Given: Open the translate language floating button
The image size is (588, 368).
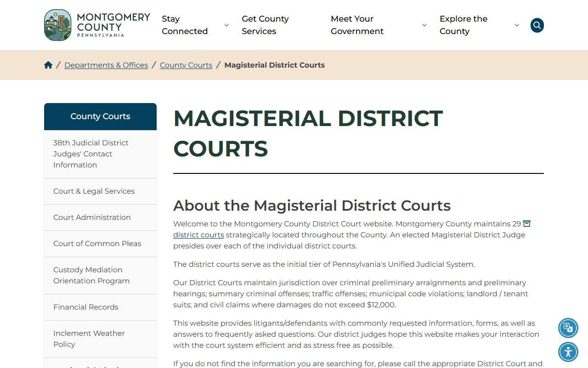Looking at the screenshot, I should tap(568, 328).
